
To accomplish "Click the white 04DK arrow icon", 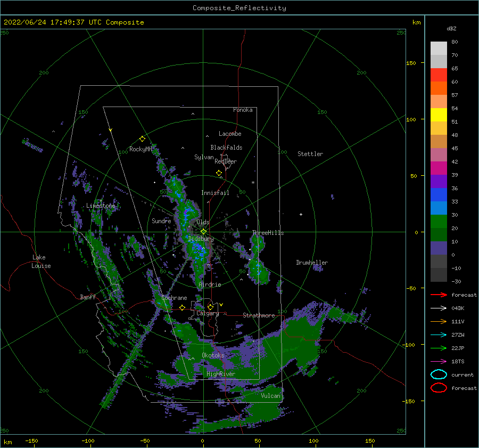I will [439, 308].
